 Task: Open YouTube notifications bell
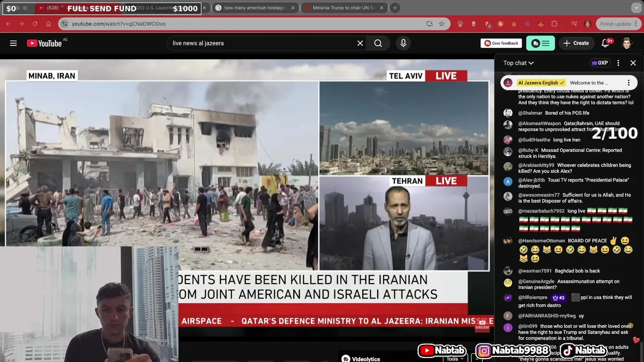point(605,43)
